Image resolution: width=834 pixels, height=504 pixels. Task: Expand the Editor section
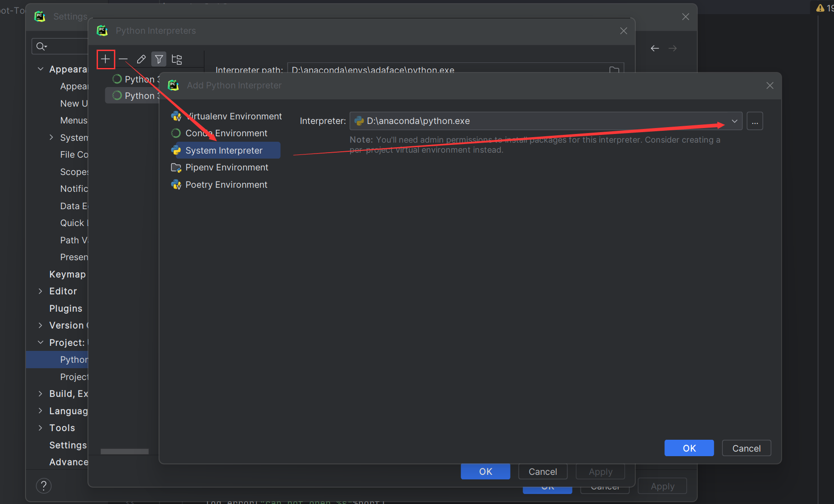[x=41, y=291]
